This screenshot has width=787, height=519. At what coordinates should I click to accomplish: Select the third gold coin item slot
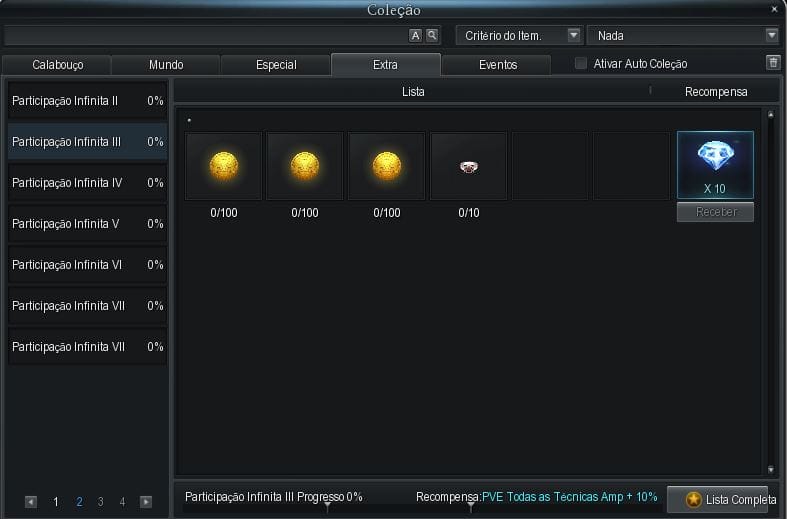[386, 166]
